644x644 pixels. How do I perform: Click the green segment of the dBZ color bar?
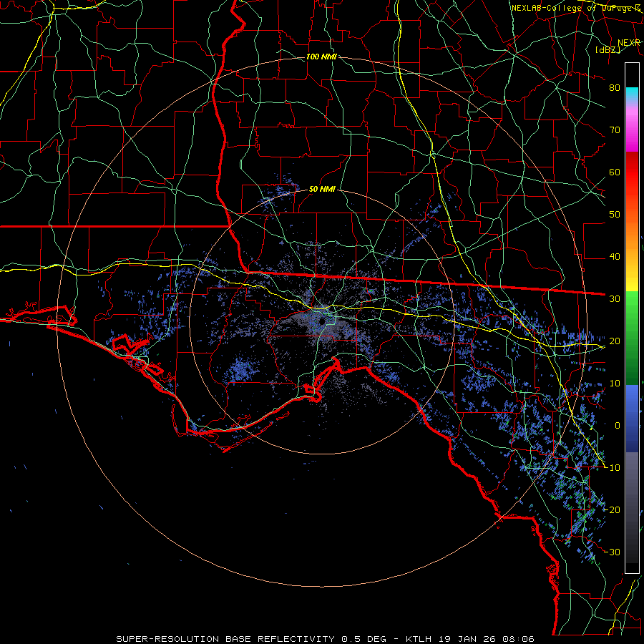(632, 338)
